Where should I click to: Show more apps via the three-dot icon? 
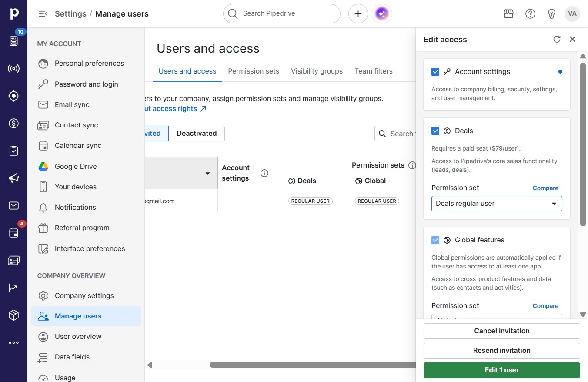(14, 342)
